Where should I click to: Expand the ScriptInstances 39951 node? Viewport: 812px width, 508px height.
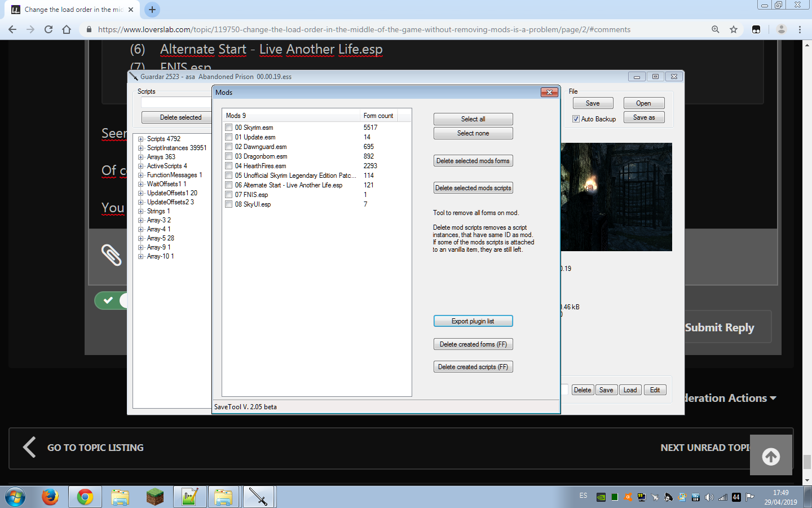tap(141, 148)
